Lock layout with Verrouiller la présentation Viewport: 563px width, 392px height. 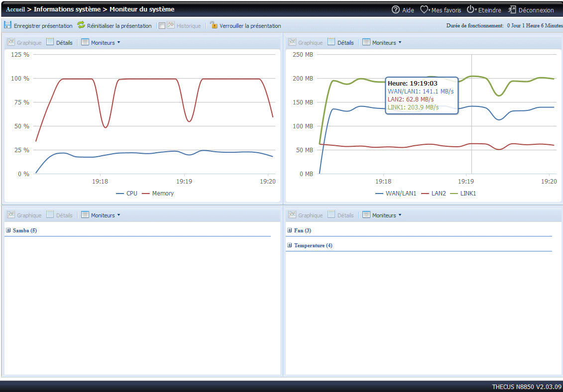245,25
